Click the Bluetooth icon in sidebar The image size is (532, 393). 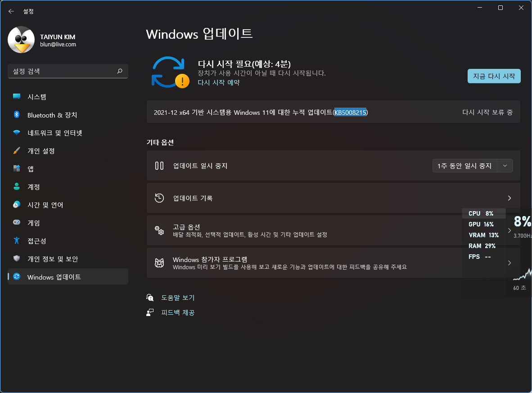click(17, 114)
